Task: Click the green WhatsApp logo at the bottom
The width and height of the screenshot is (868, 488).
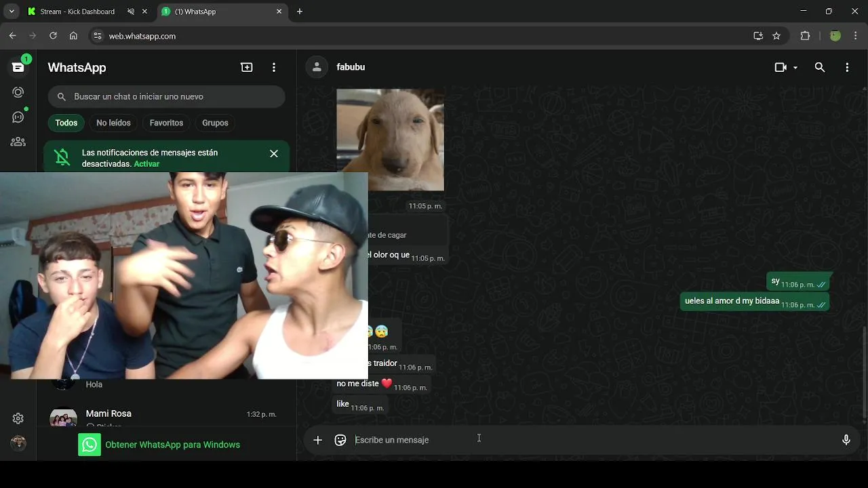Action: pos(90,445)
